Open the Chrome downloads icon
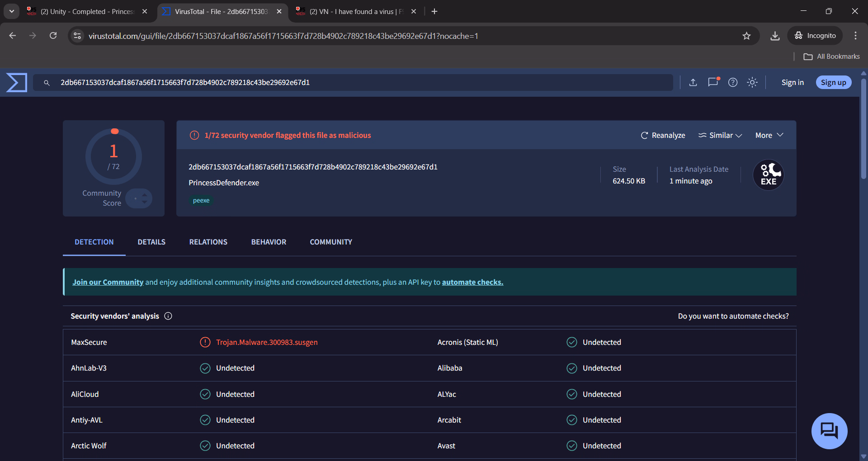 point(775,36)
